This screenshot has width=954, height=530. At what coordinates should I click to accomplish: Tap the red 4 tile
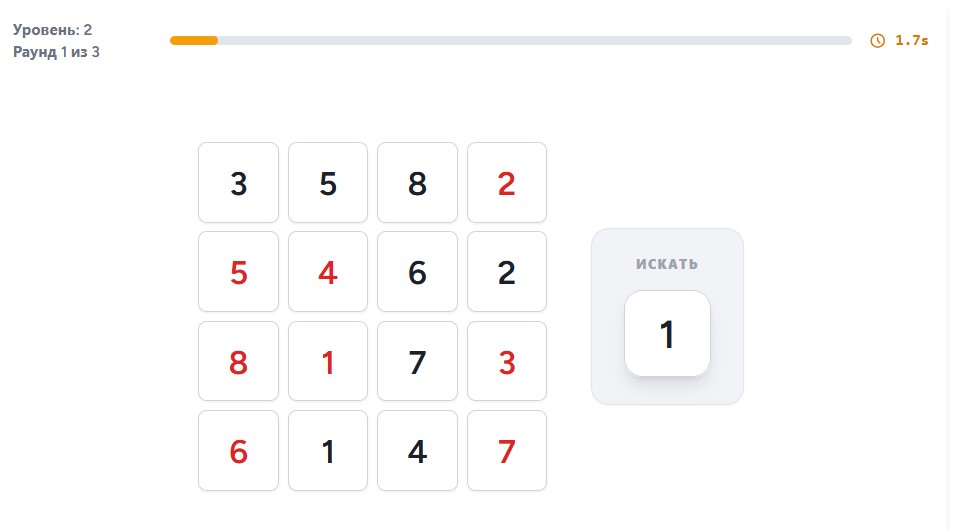(328, 272)
